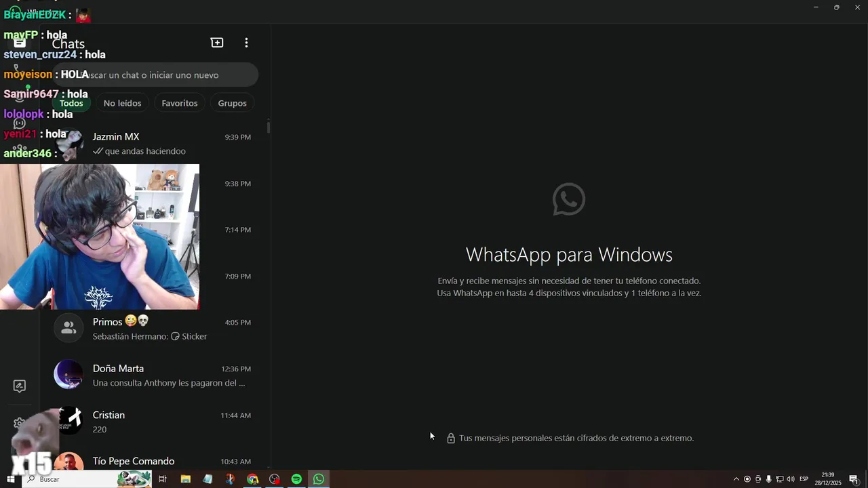Open WhatsApp settings gear icon
The width and height of the screenshot is (868, 488).
click(x=19, y=424)
